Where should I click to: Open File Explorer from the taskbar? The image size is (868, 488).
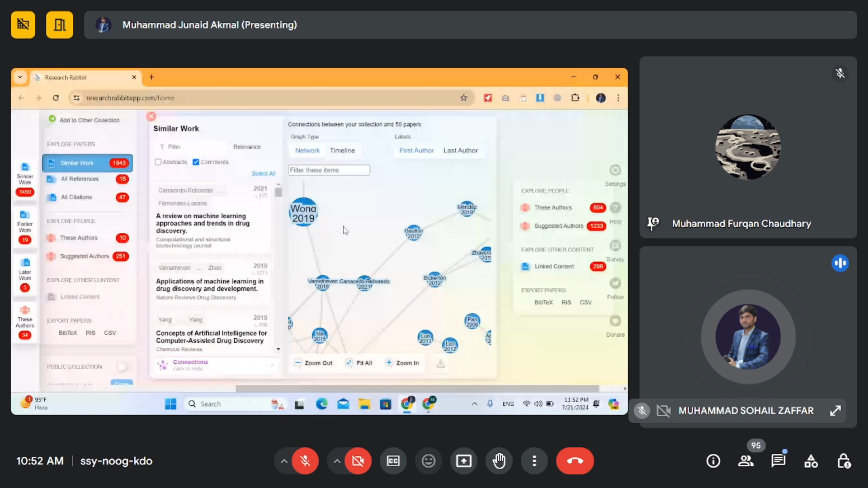click(x=364, y=404)
